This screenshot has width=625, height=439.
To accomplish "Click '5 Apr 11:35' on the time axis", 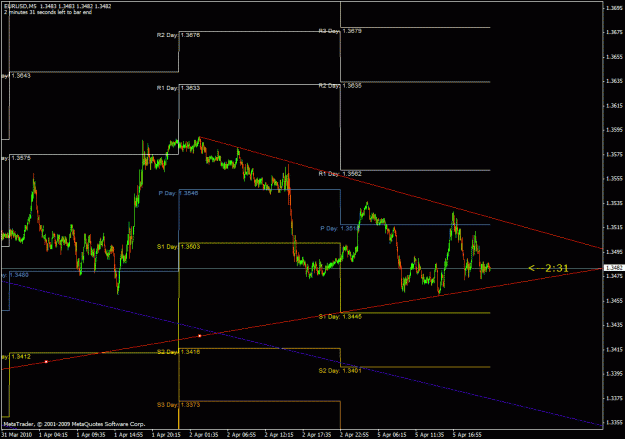I will coord(430,435).
